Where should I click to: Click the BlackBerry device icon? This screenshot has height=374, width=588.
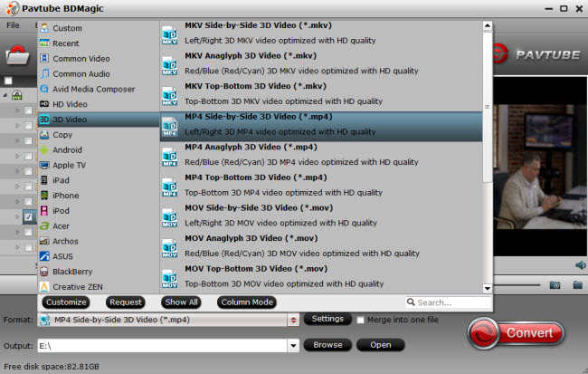coord(44,272)
